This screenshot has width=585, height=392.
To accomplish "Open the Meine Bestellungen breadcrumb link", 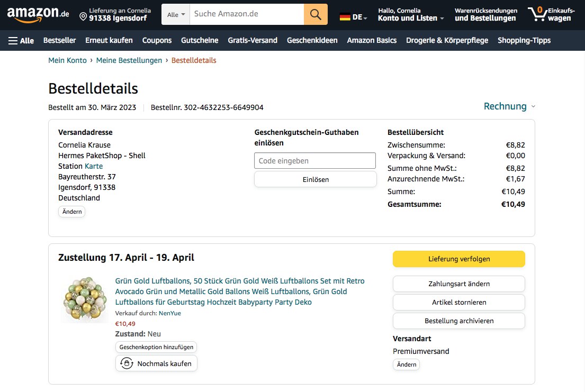I will [129, 60].
